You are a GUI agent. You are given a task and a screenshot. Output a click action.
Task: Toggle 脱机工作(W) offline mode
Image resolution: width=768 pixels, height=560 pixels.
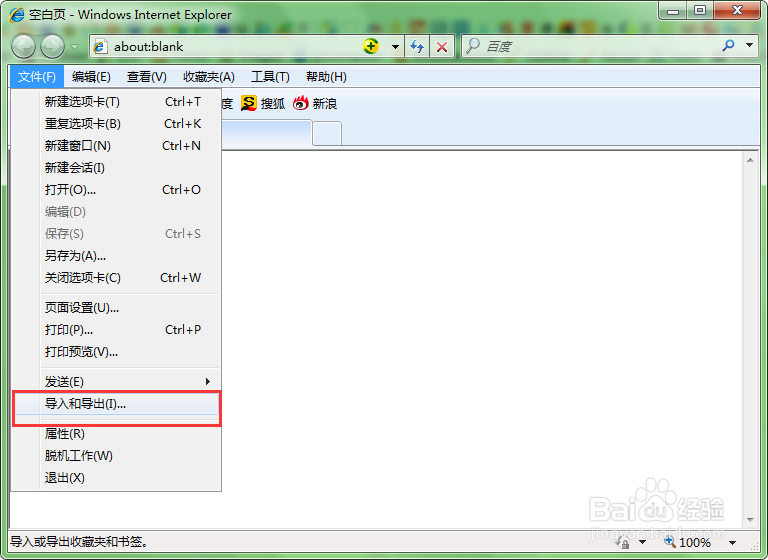click(x=116, y=456)
